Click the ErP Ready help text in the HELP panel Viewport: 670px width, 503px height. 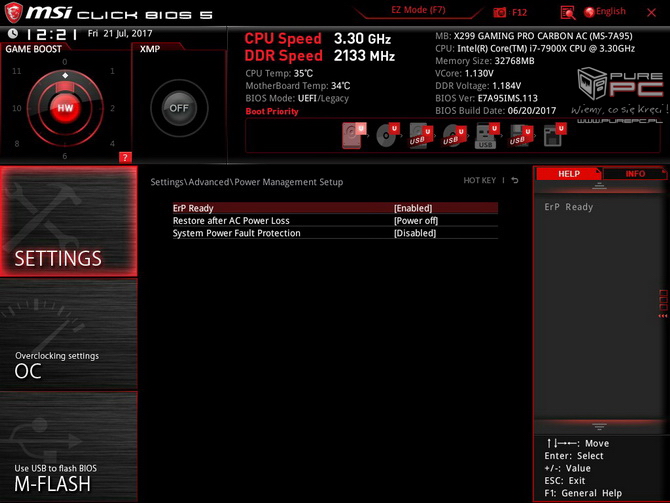(x=568, y=207)
